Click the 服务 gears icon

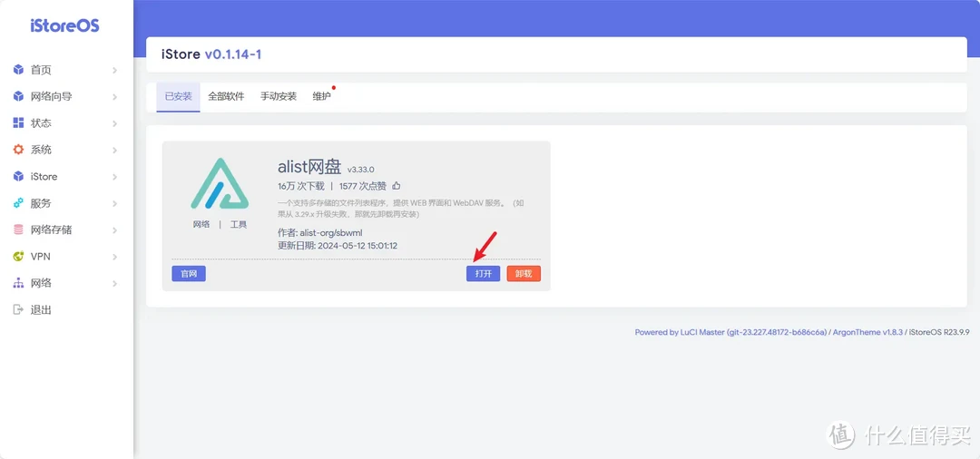tap(19, 203)
